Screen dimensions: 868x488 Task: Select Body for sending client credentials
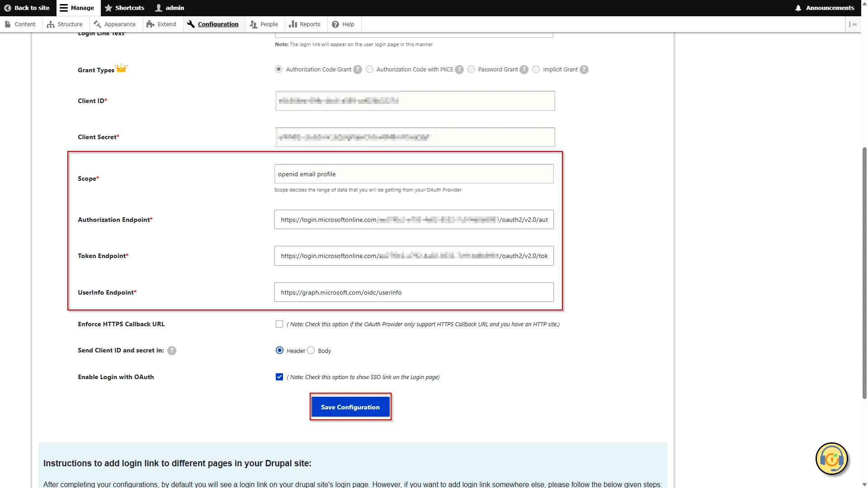coord(311,350)
